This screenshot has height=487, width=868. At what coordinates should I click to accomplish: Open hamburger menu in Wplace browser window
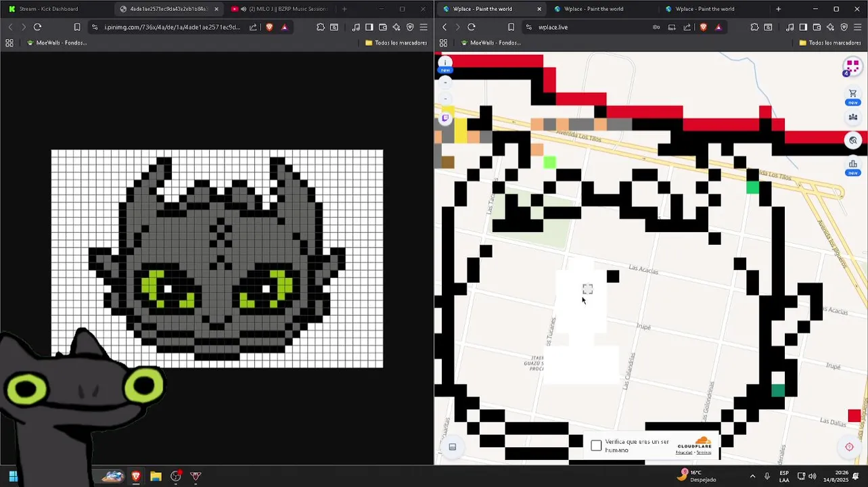[857, 27]
